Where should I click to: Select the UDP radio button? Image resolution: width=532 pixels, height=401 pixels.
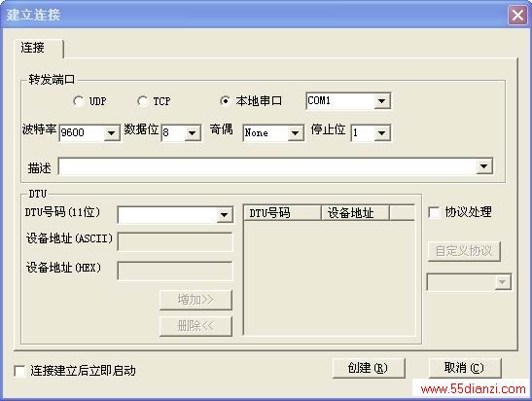point(79,101)
